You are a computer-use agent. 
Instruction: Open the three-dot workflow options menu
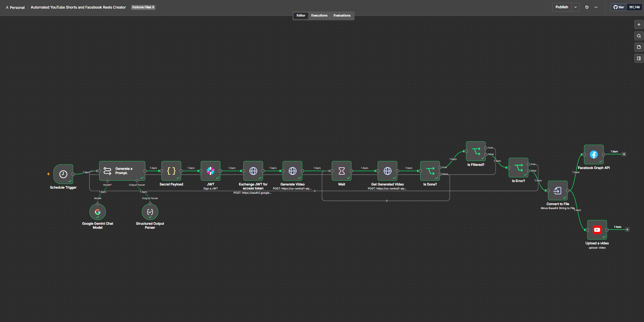(596, 7)
